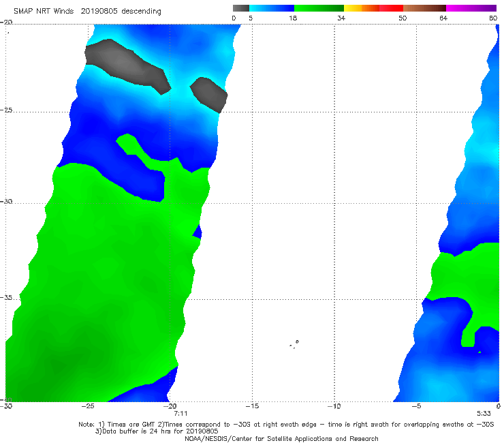Click the large gray low-wind patch in left swath
Image resolution: width=504 pixels, height=443 pixels.
128,67
